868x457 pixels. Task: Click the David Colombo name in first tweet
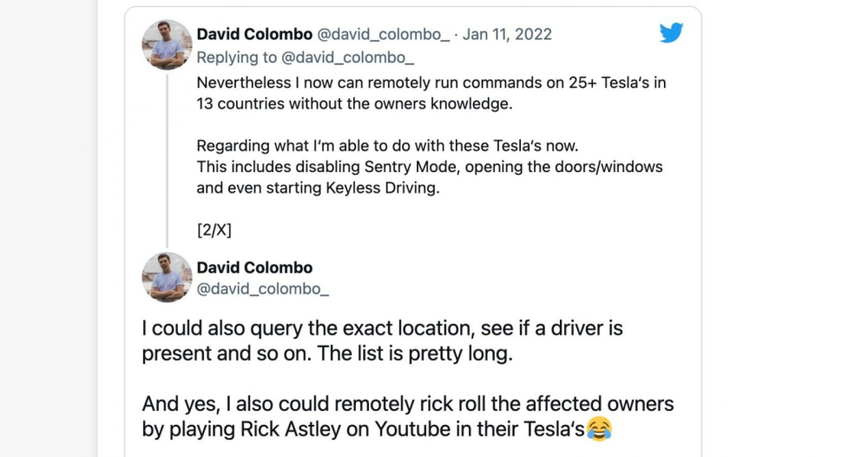(x=254, y=35)
